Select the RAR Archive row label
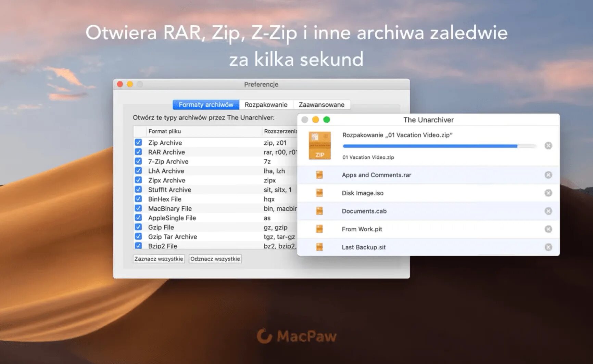This screenshot has width=593, height=364. click(166, 152)
